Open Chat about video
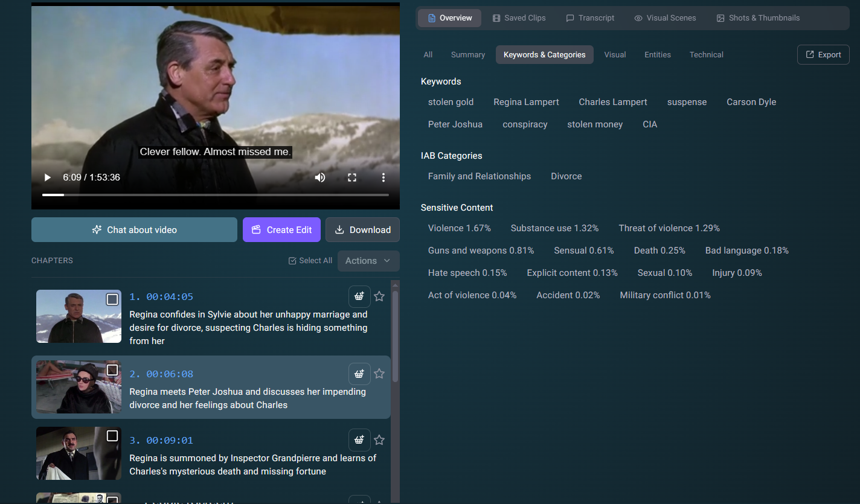Image resolution: width=860 pixels, height=504 pixels. tap(134, 229)
